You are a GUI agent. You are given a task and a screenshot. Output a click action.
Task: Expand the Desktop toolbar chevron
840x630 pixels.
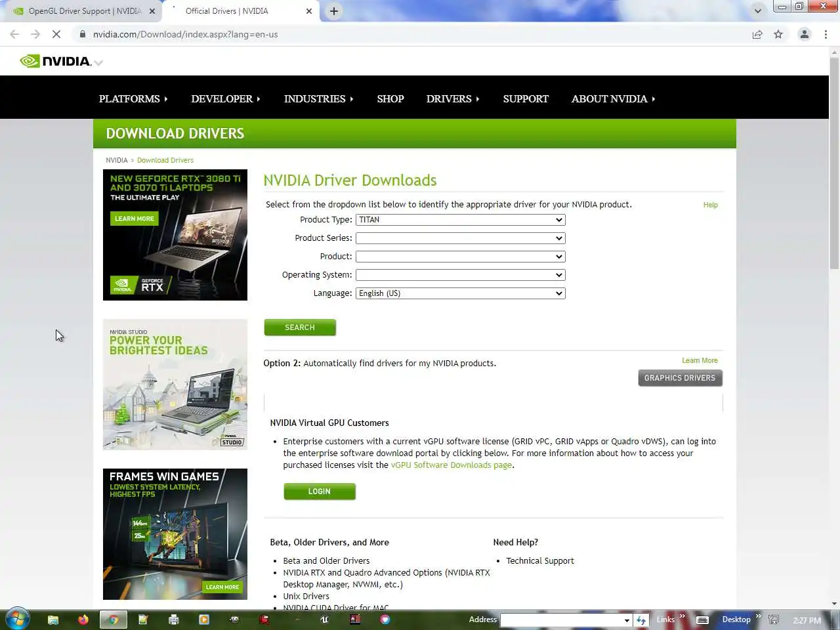(x=758, y=616)
